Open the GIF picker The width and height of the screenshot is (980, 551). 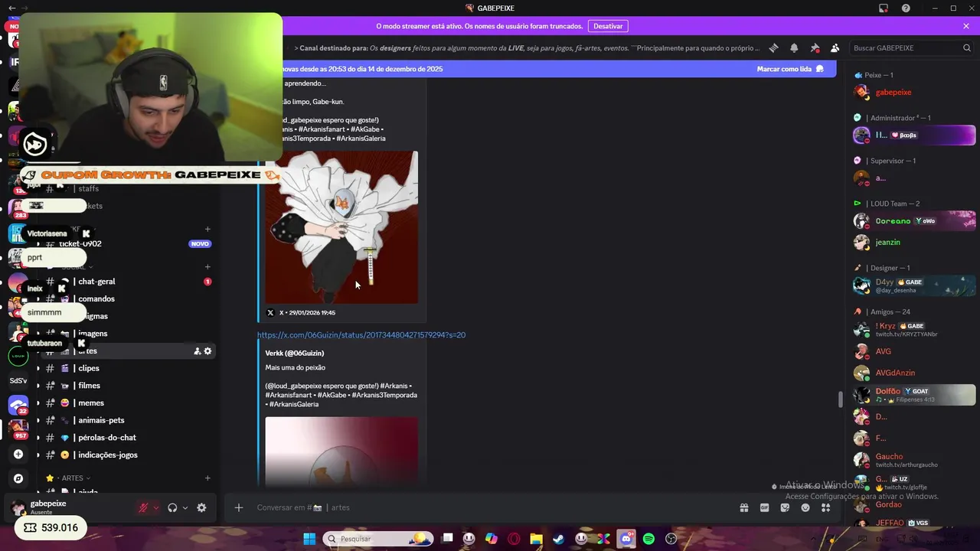point(764,507)
